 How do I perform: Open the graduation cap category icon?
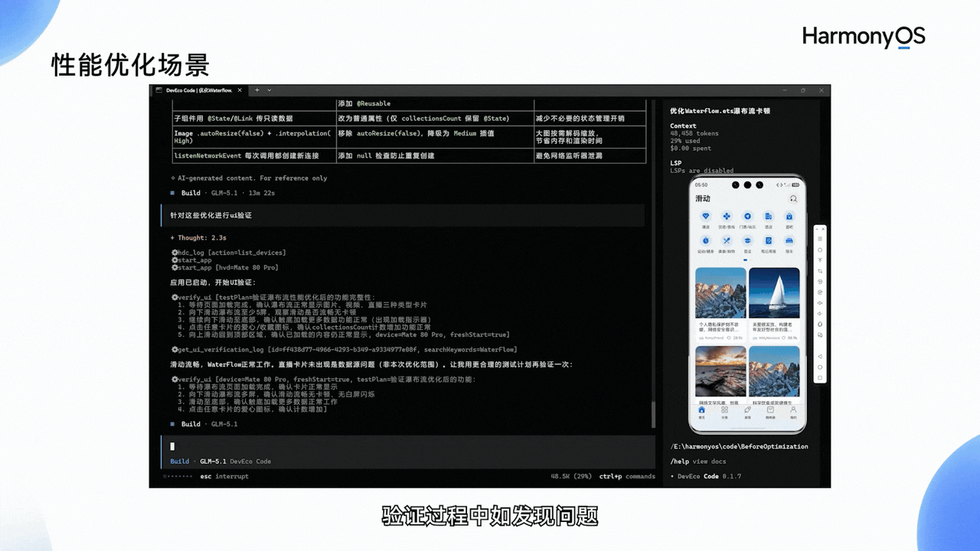point(747,240)
